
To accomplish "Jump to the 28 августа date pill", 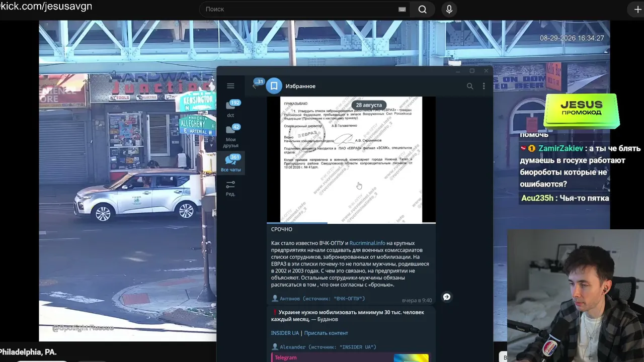I will (x=369, y=105).
